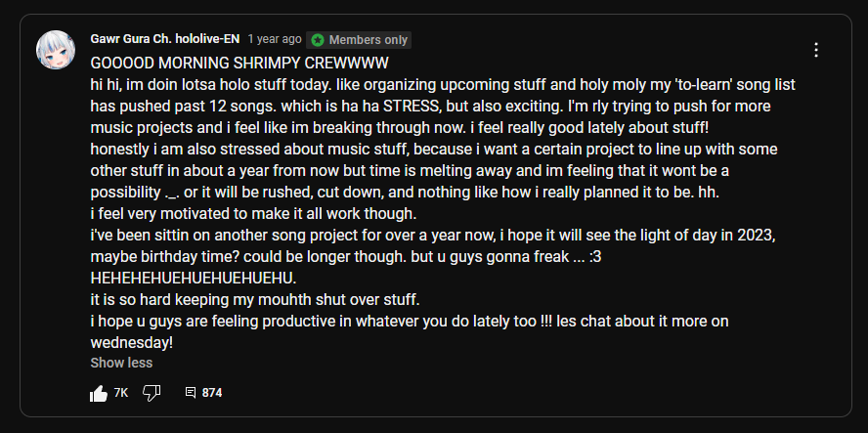This screenshot has height=433, width=868.
Task: Open the Gawr Gura channel avatar
Action: pos(56,50)
